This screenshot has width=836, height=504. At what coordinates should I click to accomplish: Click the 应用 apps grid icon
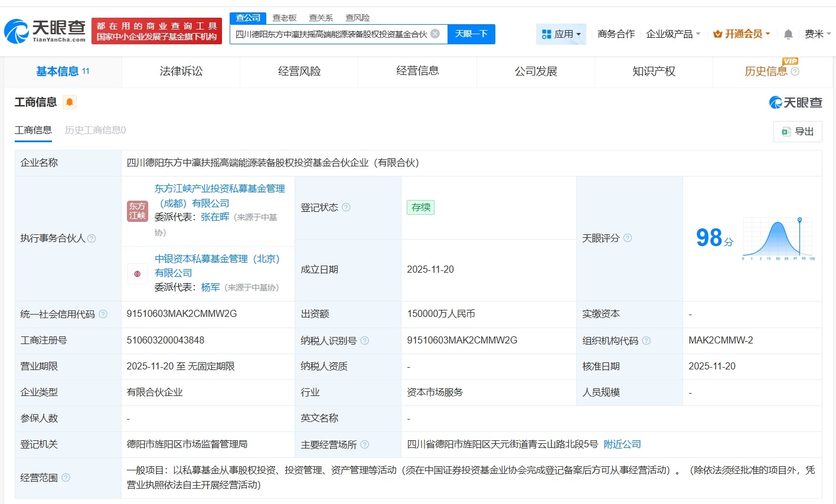click(547, 34)
